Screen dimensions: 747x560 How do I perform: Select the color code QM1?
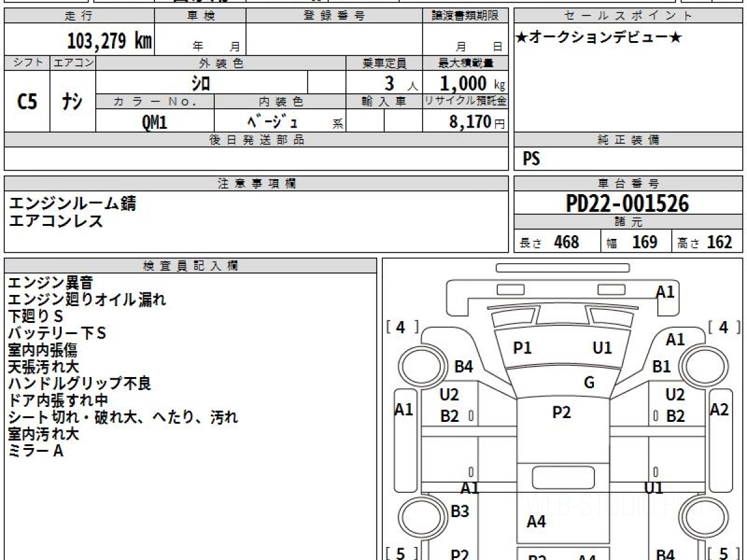tap(154, 122)
